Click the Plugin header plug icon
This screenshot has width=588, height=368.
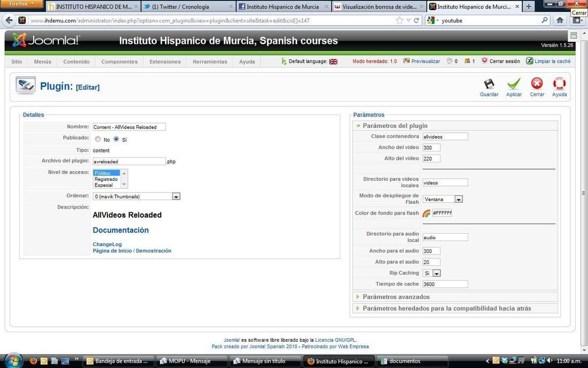[26, 86]
